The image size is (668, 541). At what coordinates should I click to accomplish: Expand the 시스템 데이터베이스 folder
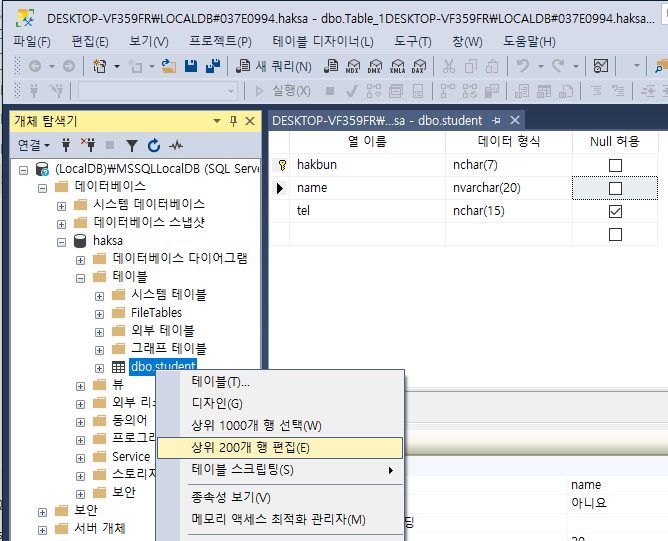point(61,206)
